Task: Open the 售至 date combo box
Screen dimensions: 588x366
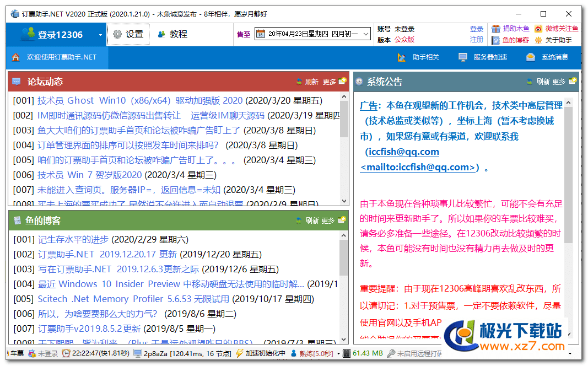Action: click(x=313, y=34)
